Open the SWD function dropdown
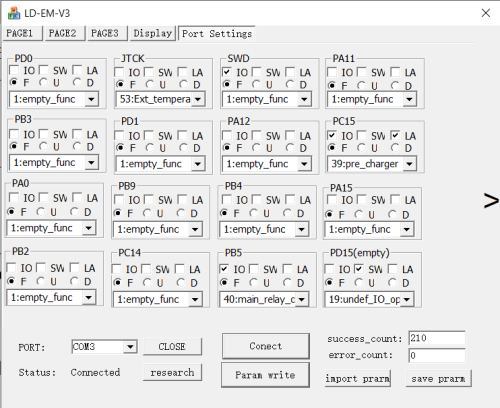 click(x=304, y=99)
